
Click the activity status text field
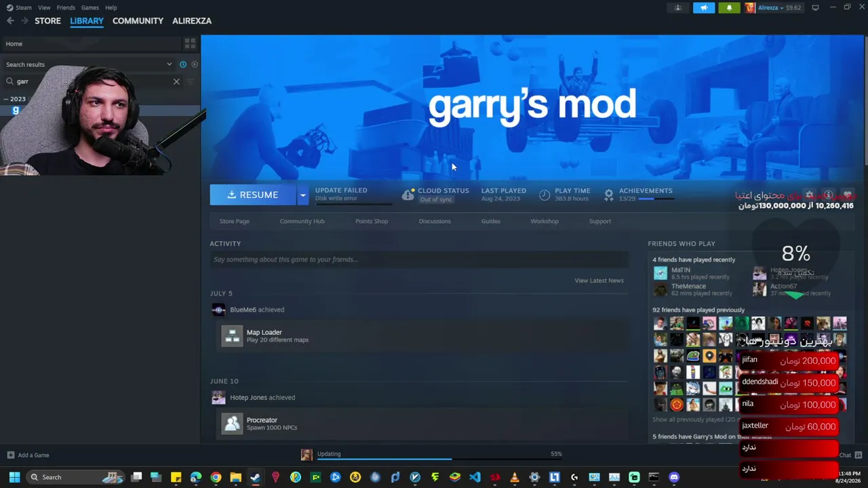(x=419, y=260)
